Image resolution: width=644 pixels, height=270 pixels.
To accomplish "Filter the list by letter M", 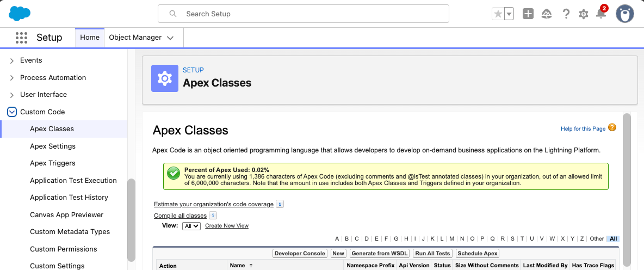I will click(452, 239).
